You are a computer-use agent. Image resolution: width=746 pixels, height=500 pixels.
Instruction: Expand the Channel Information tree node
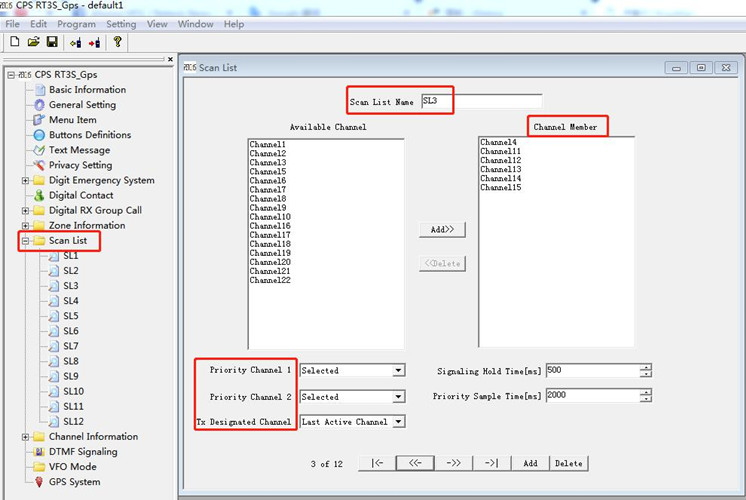pos(25,437)
